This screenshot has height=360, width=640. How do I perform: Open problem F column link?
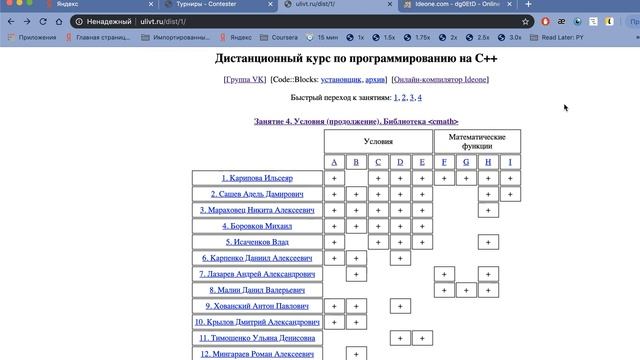[444, 162]
